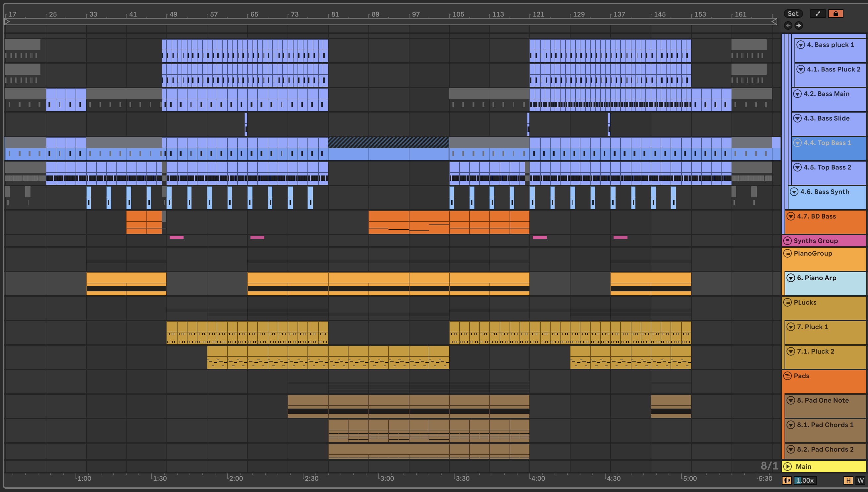Viewport: 868px width, 492px height.
Task: Toggle the waveform zoom icon button
Action: coord(787,480)
